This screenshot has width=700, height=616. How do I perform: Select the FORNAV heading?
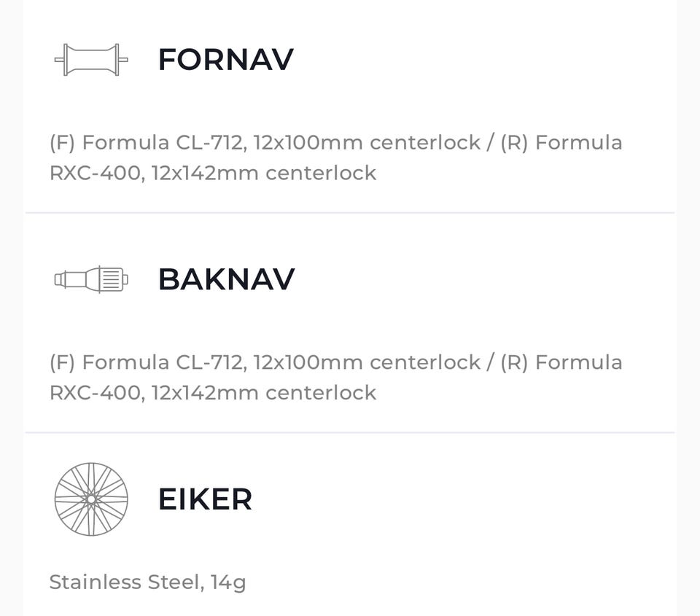(226, 59)
